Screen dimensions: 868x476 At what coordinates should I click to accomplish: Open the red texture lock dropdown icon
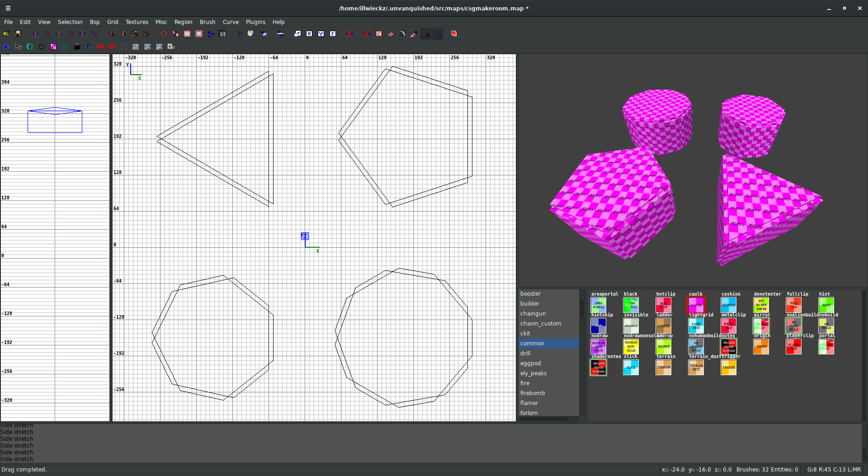tap(454, 34)
